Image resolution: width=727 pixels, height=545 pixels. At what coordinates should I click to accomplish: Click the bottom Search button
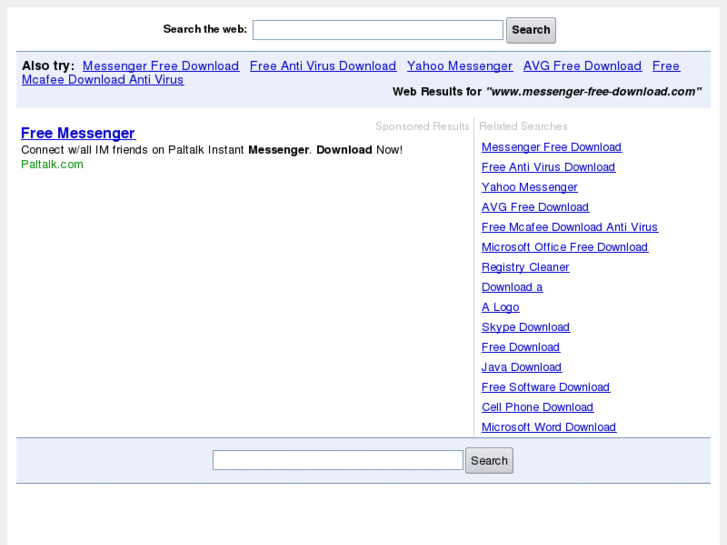pos(489,461)
